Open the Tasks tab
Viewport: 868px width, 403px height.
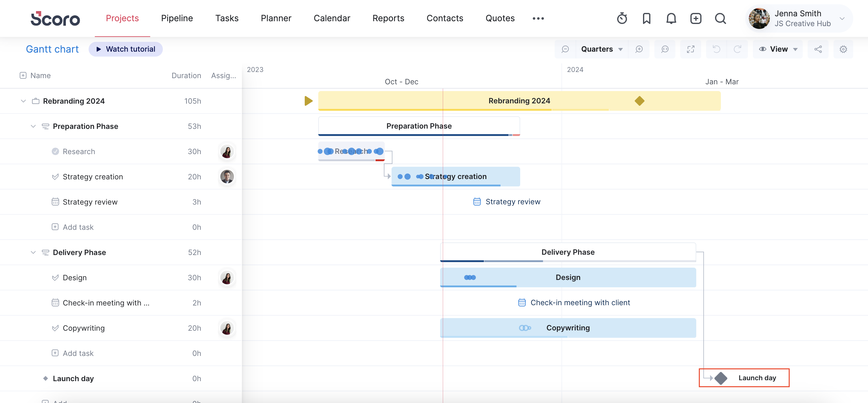tap(227, 18)
